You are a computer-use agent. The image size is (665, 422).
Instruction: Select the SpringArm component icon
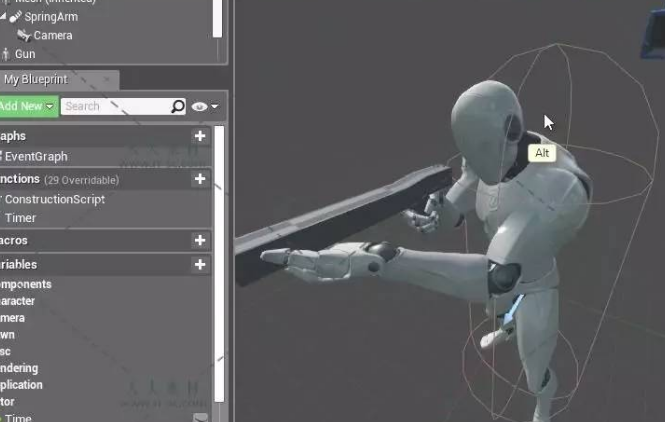coord(15,17)
